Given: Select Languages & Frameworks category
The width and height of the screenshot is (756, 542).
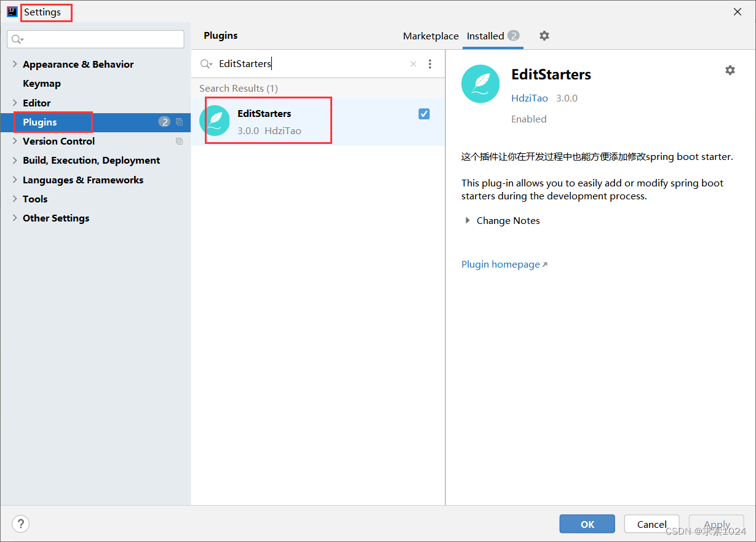Looking at the screenshot, I should pyautogui.click(x=83, y=180).
